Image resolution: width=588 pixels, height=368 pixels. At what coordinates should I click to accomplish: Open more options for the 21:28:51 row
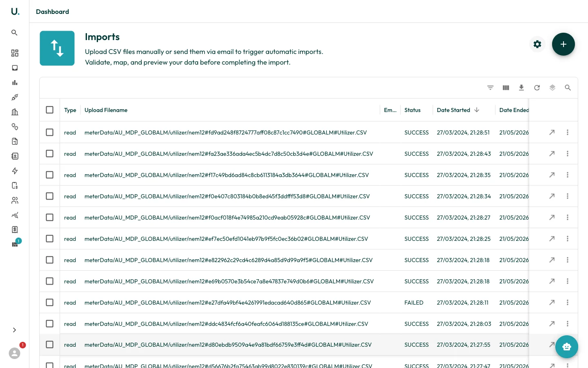point(568,132)
